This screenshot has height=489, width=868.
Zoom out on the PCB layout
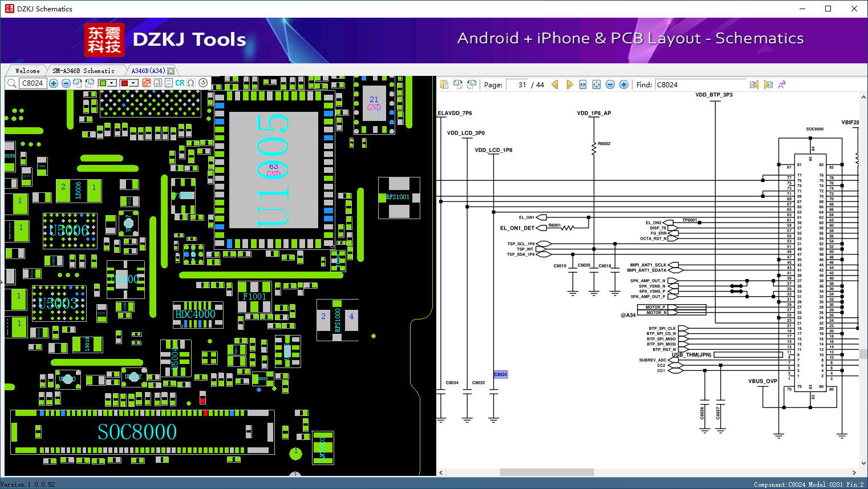pos(66,83)
